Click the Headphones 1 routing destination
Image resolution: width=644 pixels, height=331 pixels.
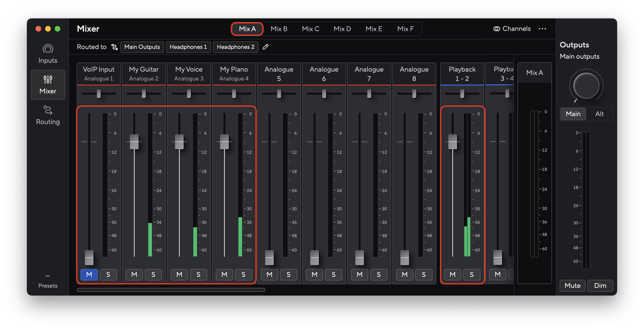(188, 47)
